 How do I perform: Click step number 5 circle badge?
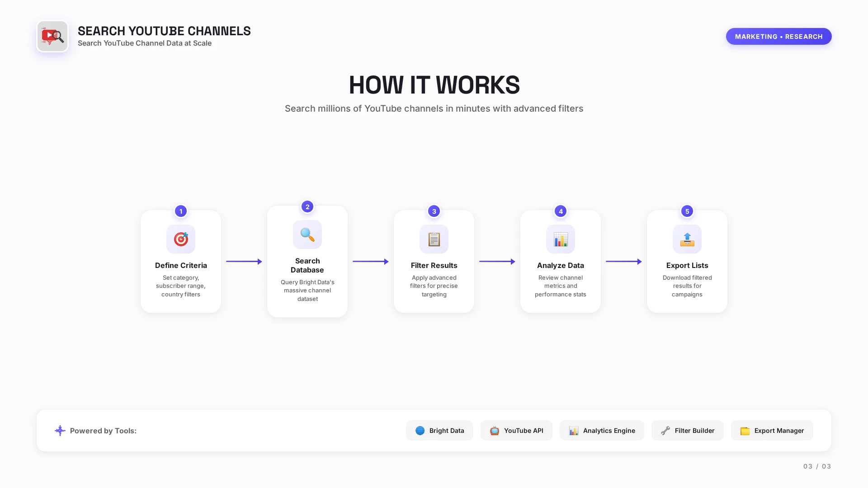point(687,211)
